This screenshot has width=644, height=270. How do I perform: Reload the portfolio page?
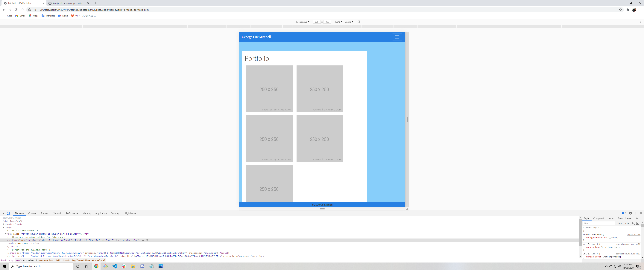pos(16,10)
